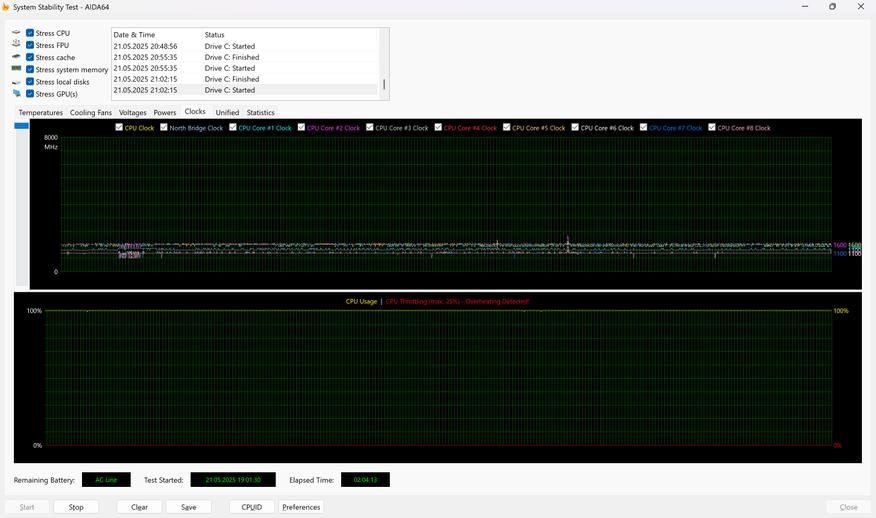Click the cache chip icon beside Stress cache

click(16, 56)
